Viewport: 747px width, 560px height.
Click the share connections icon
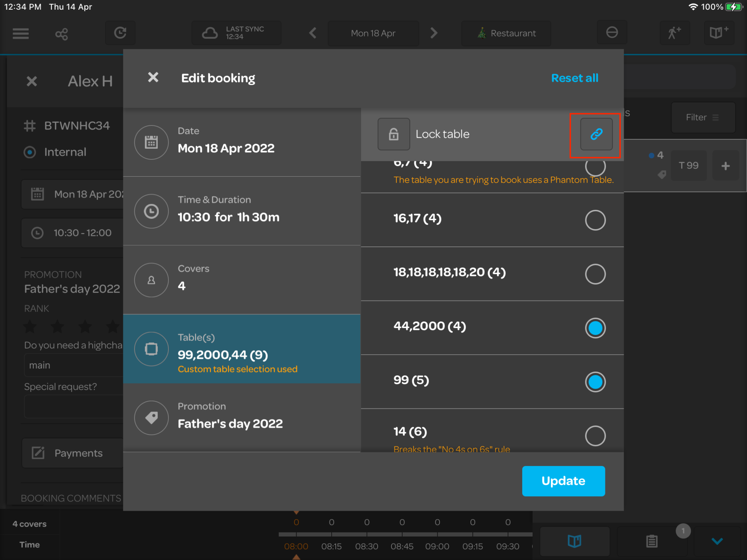click(x=62, y=34)
